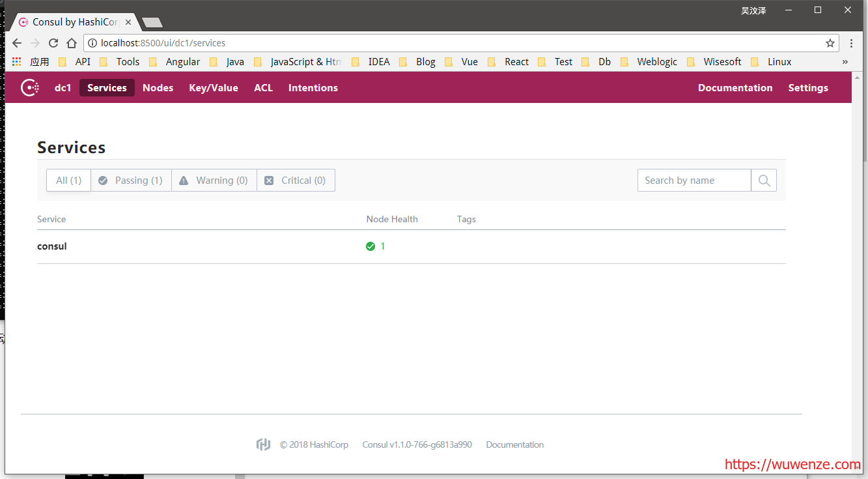Screen dimensions: 868x479
Task: Open the React bookmarks folder
Action: 508,62
